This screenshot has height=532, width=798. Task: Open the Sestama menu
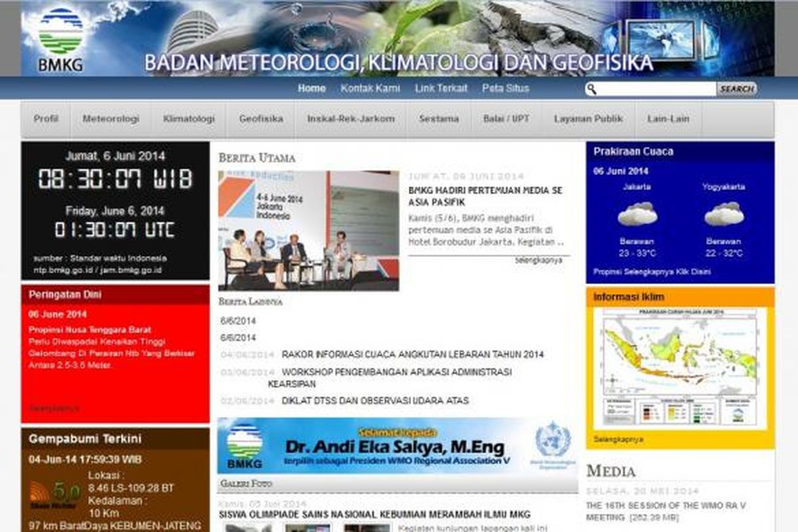click(439, 119)
